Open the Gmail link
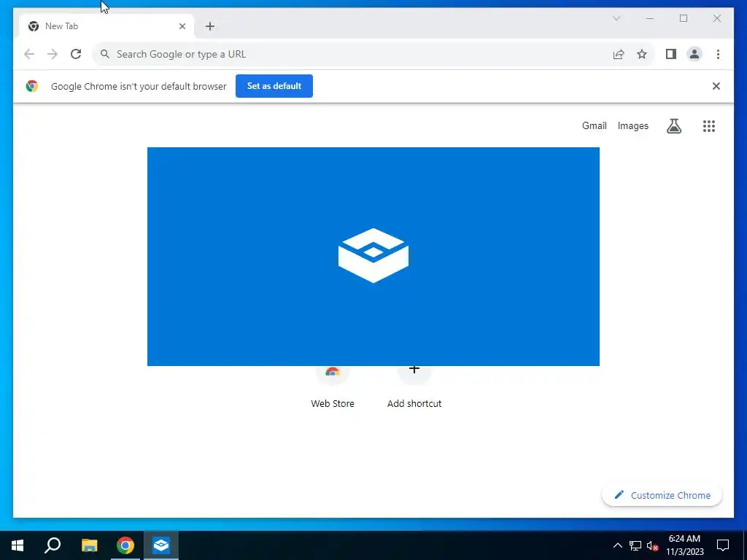Screen dimensions: 747x560 [594, 125]
